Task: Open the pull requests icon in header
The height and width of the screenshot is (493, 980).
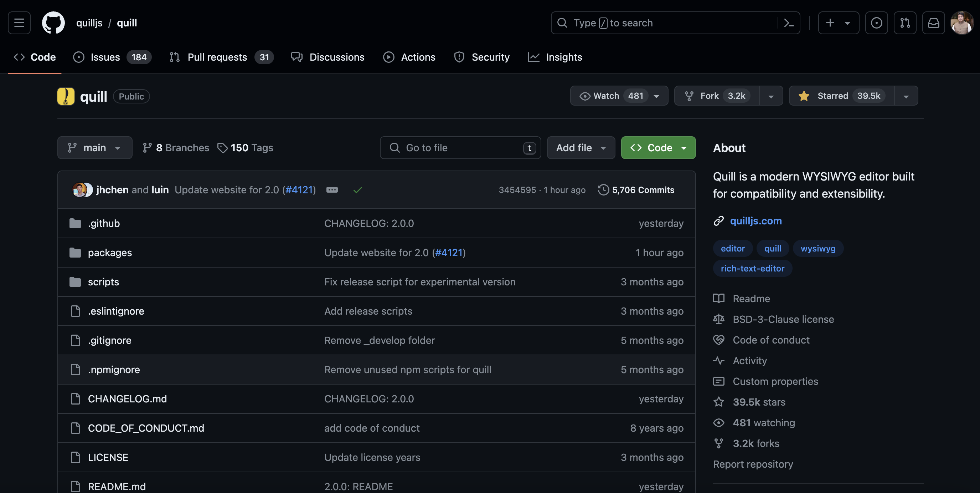Action: [905, 23]
